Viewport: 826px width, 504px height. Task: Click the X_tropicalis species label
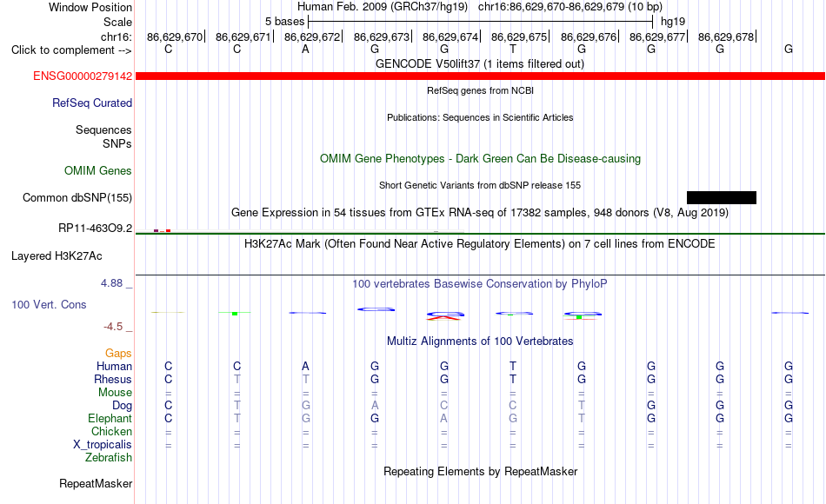(103, 445)
